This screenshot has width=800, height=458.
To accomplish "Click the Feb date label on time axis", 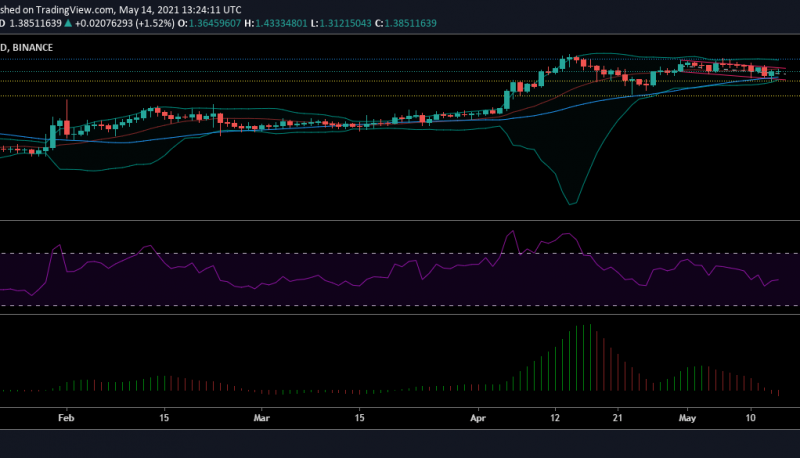I will click(x=66, y=418).
